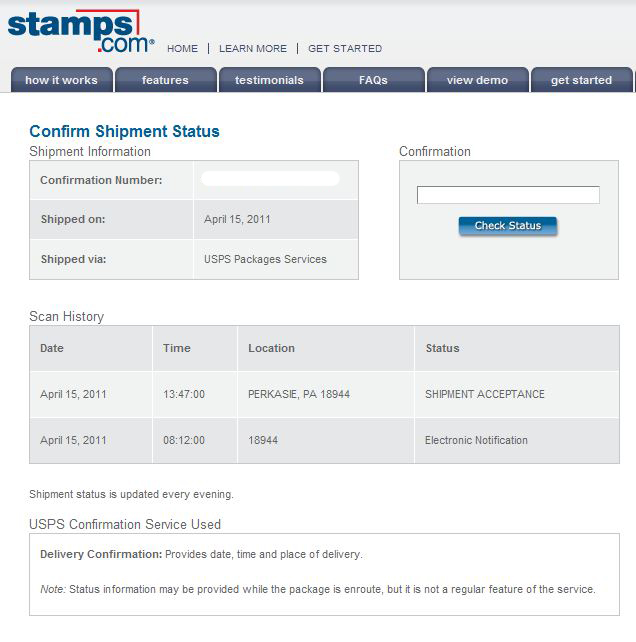Image resolution: width=636 pixels, height=642 pixels.
Task: Click the Stamps.com logo
Action: click(81, 31)
